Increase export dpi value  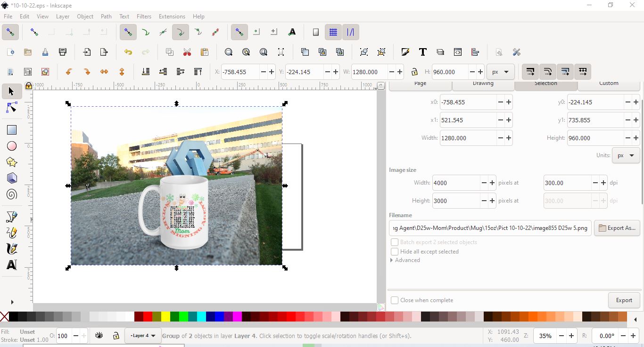[x=603, y=183]
